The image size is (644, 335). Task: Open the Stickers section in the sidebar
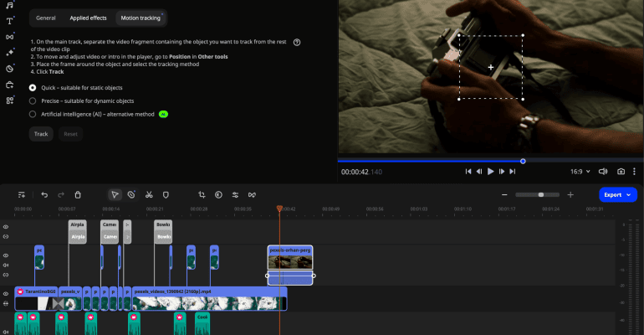click(x=9, y=69)
